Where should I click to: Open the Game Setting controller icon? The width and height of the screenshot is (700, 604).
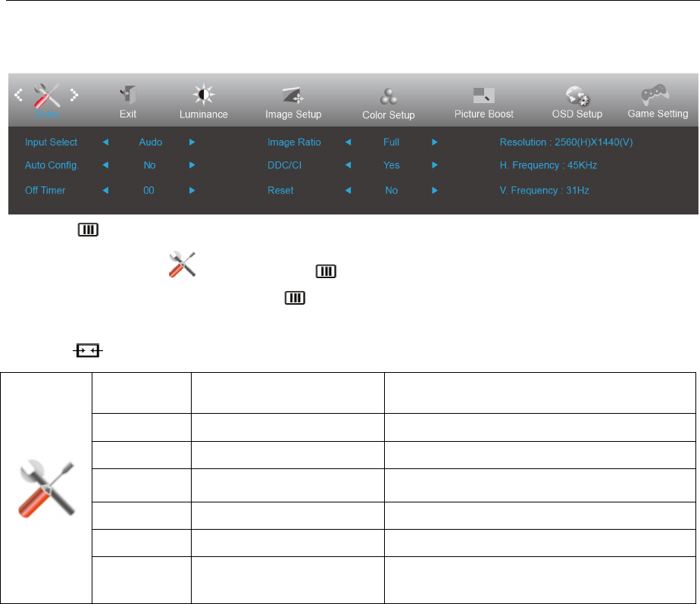(x=655, y=94)
